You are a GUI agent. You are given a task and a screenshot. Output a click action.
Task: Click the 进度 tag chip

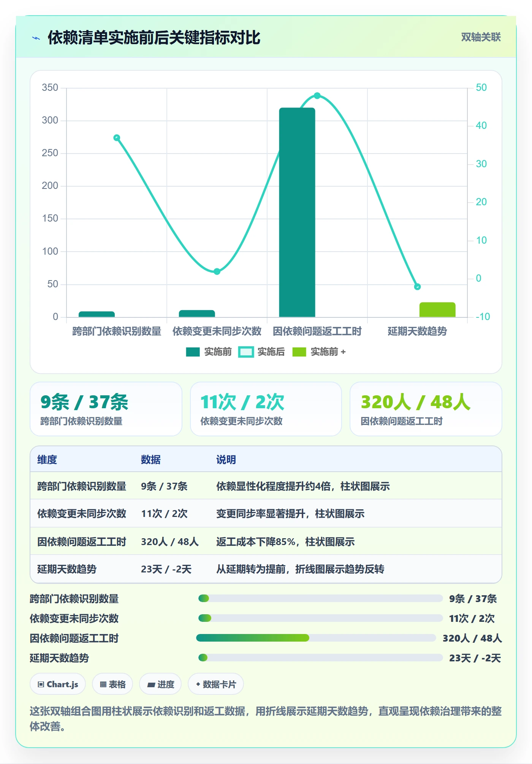(x=160, y=684)
